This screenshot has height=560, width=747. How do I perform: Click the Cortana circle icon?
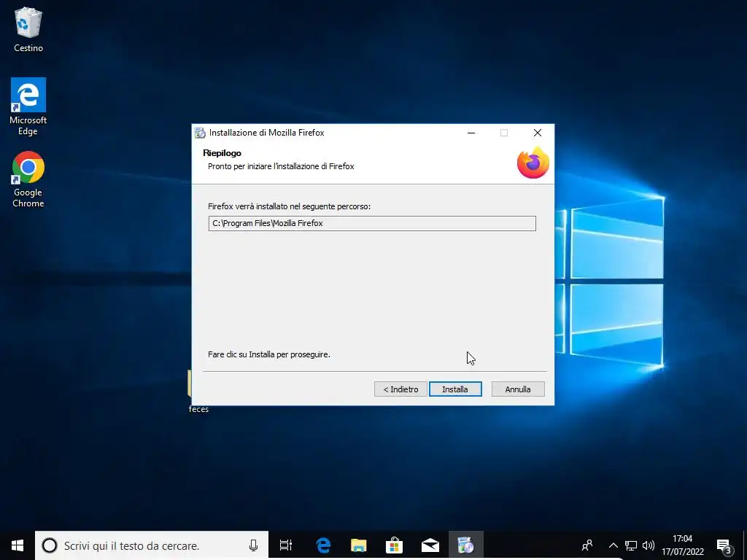click(x=50, y=545)
